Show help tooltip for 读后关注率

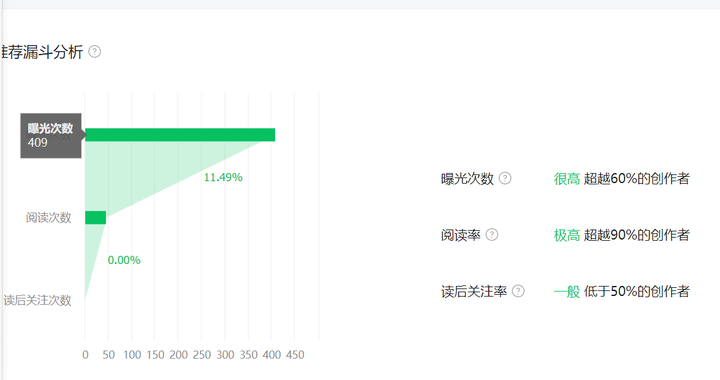(x=518, y=291)
